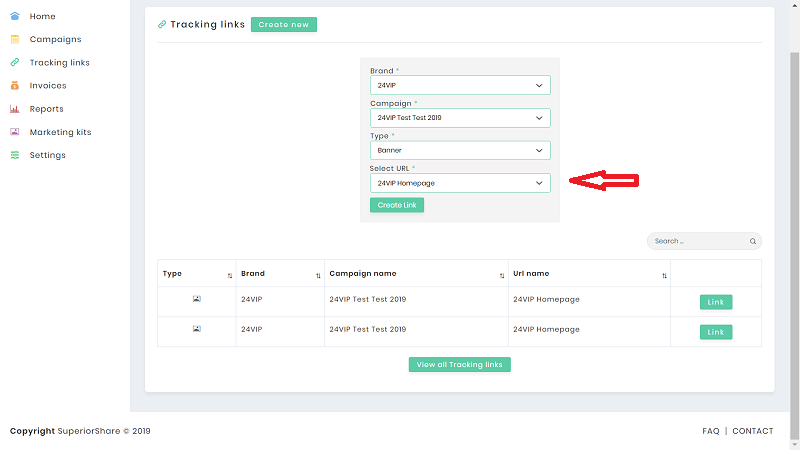Click second row 24VIP Homepage url name
The image size is (800, 450).
point(546,330)
